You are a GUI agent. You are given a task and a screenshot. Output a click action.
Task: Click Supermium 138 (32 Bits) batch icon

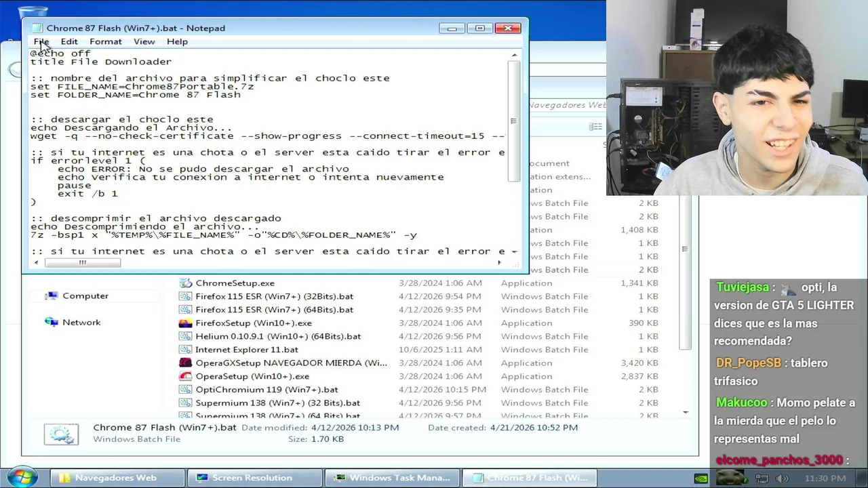coord(185,403)
